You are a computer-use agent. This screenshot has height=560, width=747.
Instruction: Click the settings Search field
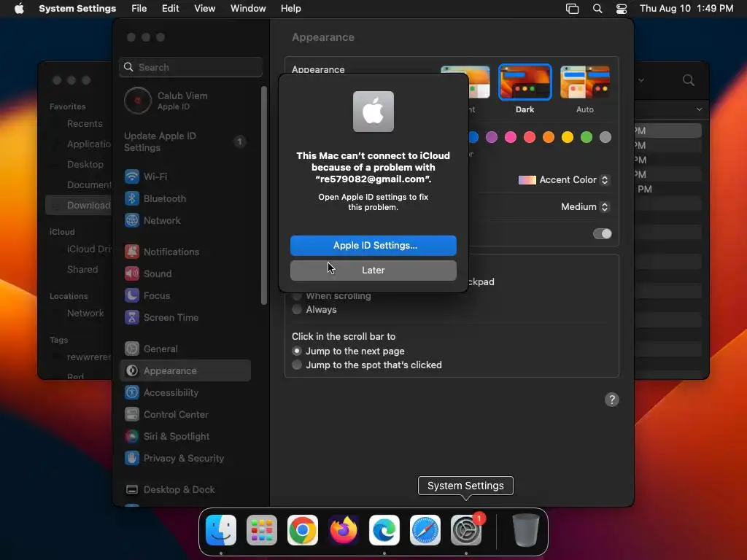click(190, 67)
